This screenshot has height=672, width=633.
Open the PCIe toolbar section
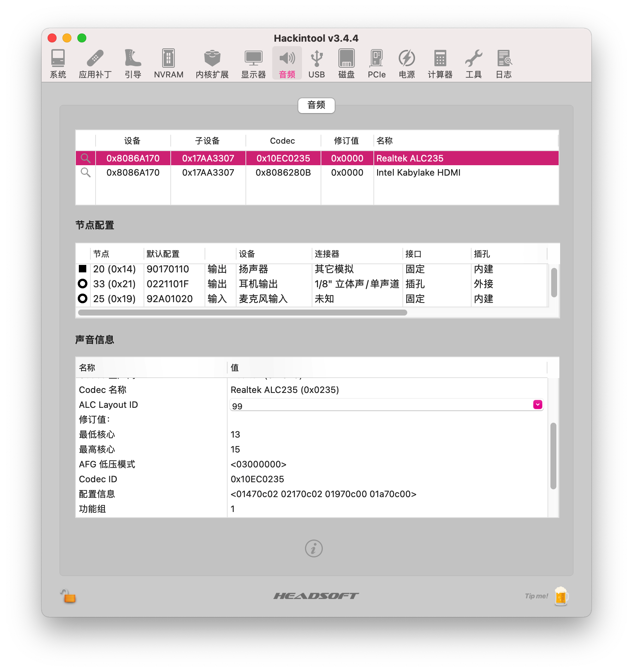point(377,64)
